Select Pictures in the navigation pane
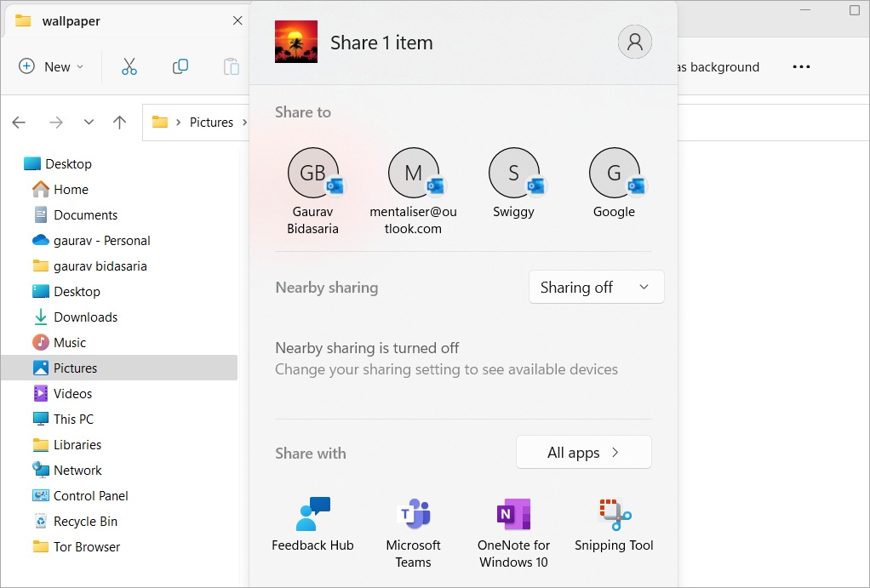 pyautogui.click(x=119, y=368)
